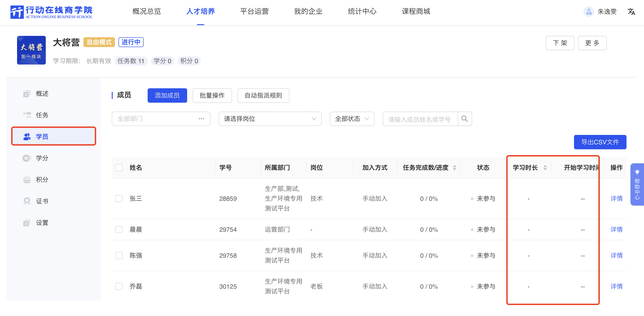644x316 pixels.
Task: Open the 设置 settings sidebar icon
Action: (27, 223)
